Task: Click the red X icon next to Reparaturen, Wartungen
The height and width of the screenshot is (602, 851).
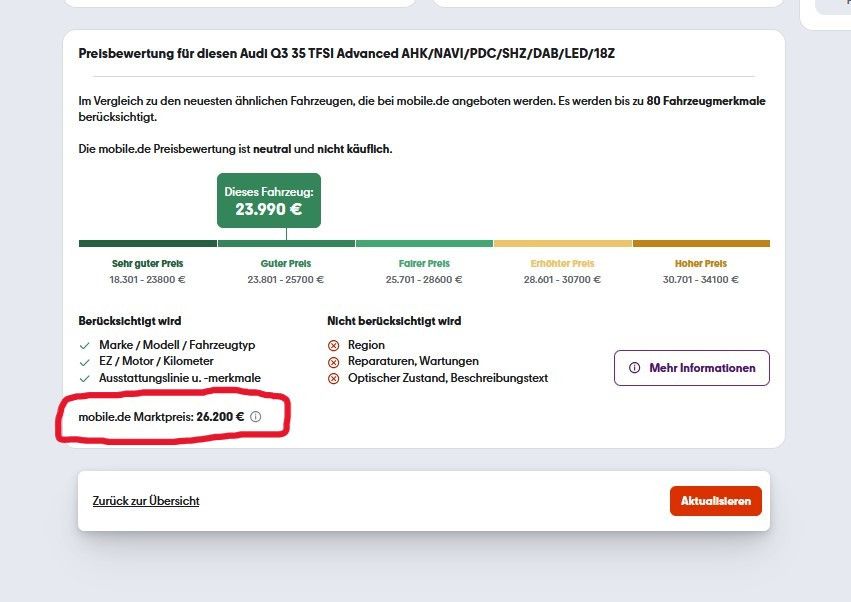Action: point(333,361)
